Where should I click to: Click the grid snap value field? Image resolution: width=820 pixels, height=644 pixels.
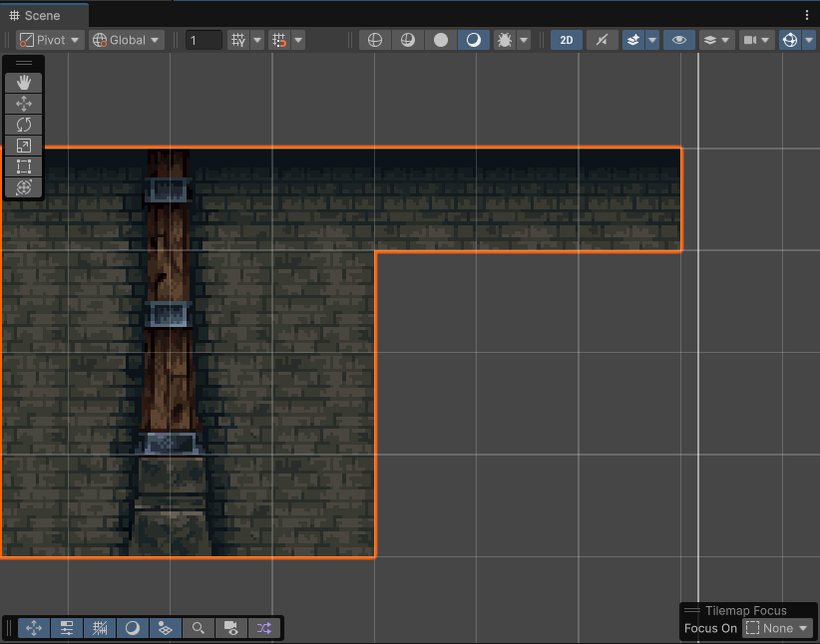point(204,40)
